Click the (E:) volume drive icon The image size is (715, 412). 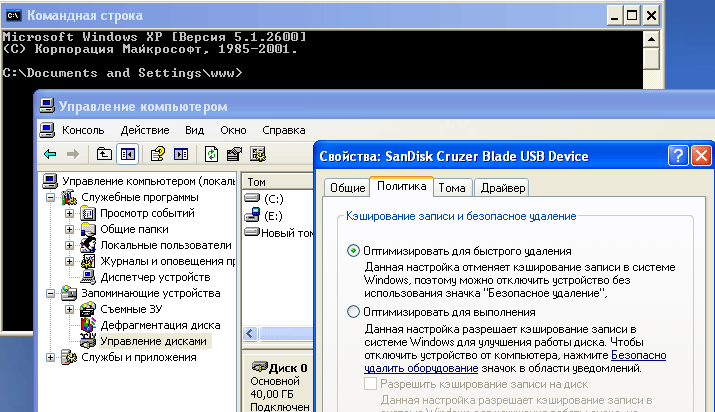click(x=252, y=215)
